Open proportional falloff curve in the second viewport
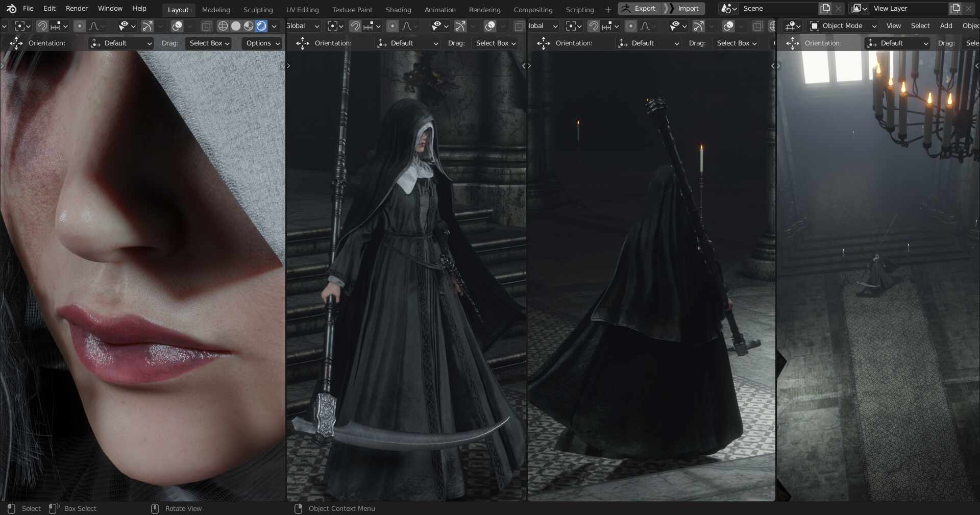Screen dimensions: 980x515 [x=410, y=26]
